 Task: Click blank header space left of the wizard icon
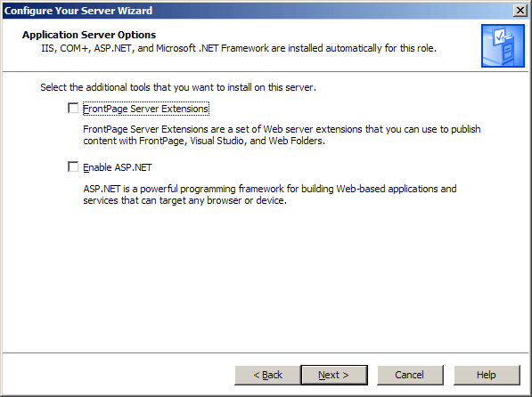458,36
